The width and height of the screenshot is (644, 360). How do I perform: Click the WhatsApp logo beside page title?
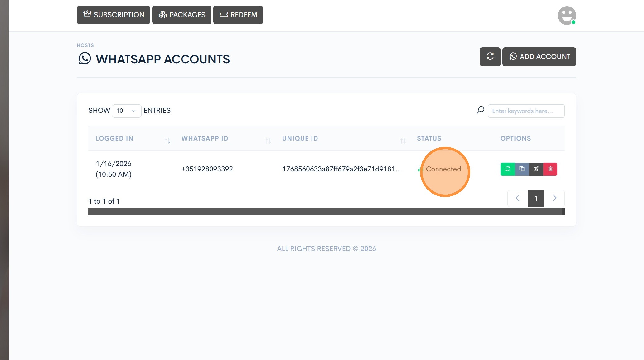[x=85, y=59]
